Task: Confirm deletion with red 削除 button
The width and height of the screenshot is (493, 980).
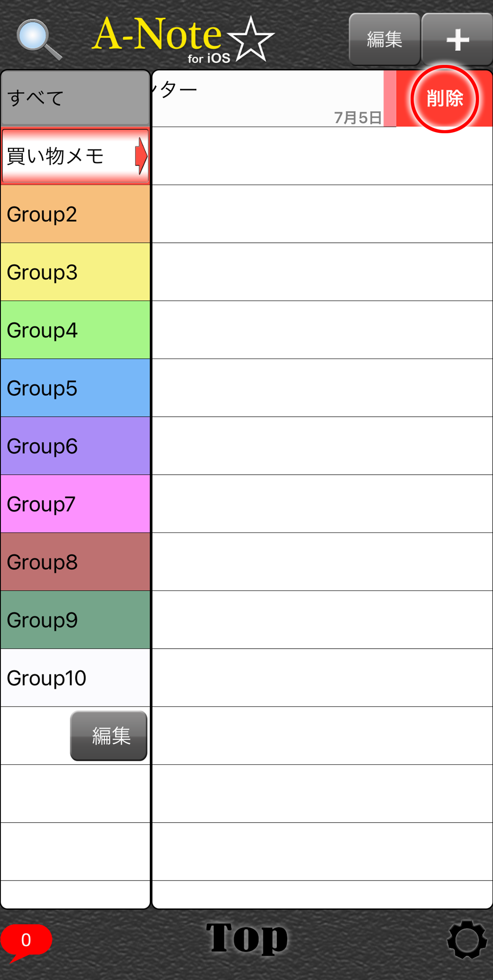Action: pyautogui.click(x=444, y=99)
